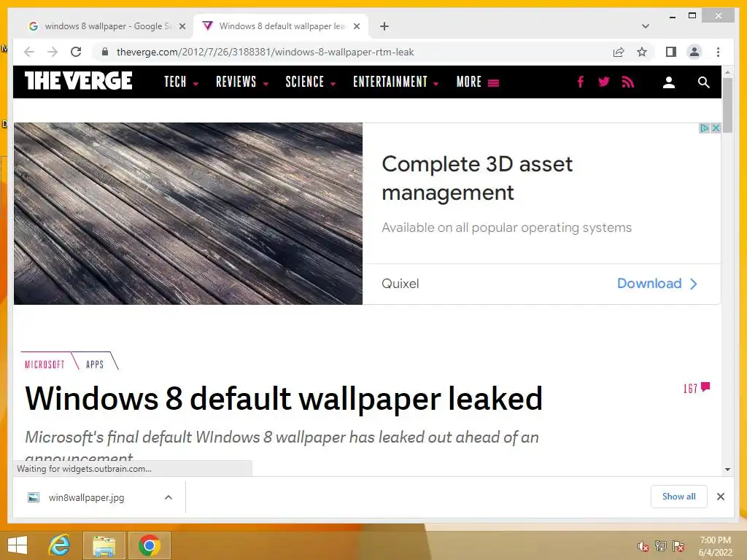
Task: Go back with browser back arrow
Action: [29, 52]
